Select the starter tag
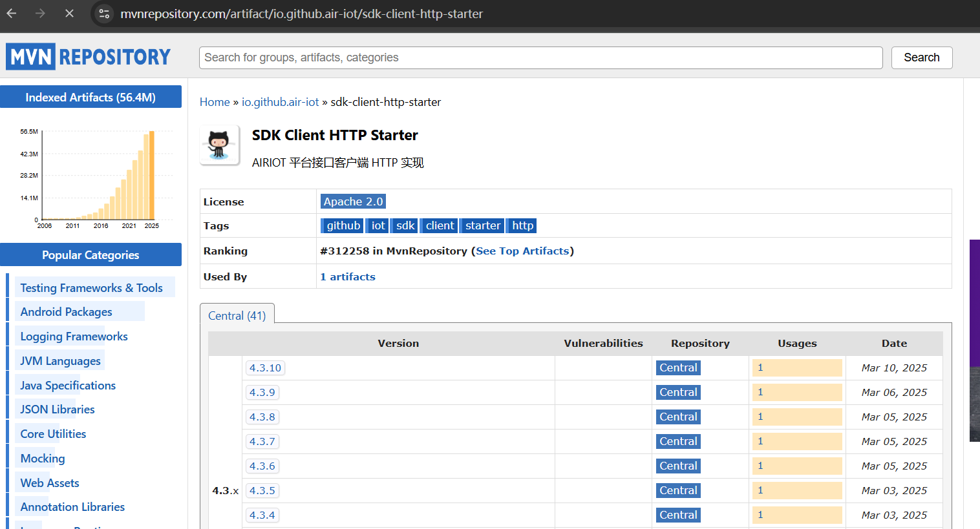The width and height of the screenshot is (980, 529). point(482,225)
